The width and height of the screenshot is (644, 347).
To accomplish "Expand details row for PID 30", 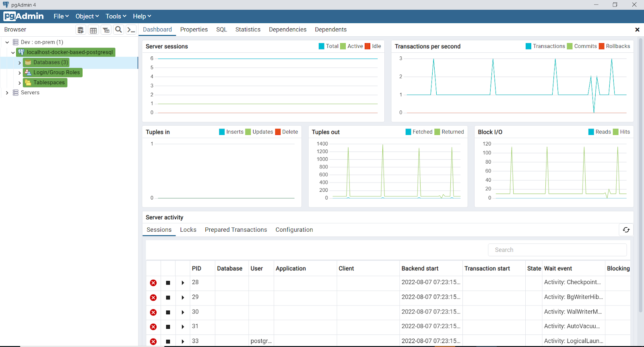I will 183,312.
